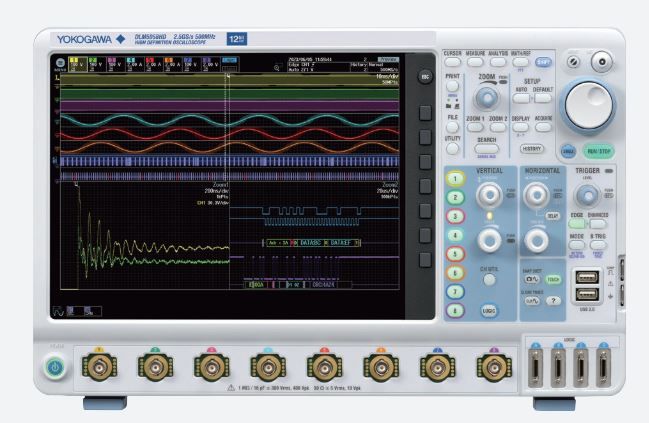Open the orange channel 6 on-screen tile
This screenshot has height=423, width=649.
[x=173, y=65]
